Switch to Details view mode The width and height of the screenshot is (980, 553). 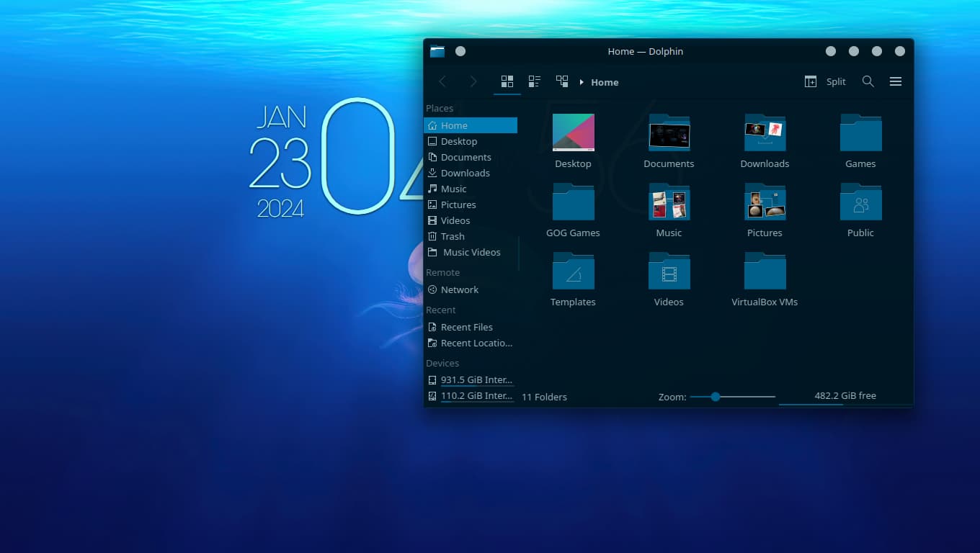point(562,82)
